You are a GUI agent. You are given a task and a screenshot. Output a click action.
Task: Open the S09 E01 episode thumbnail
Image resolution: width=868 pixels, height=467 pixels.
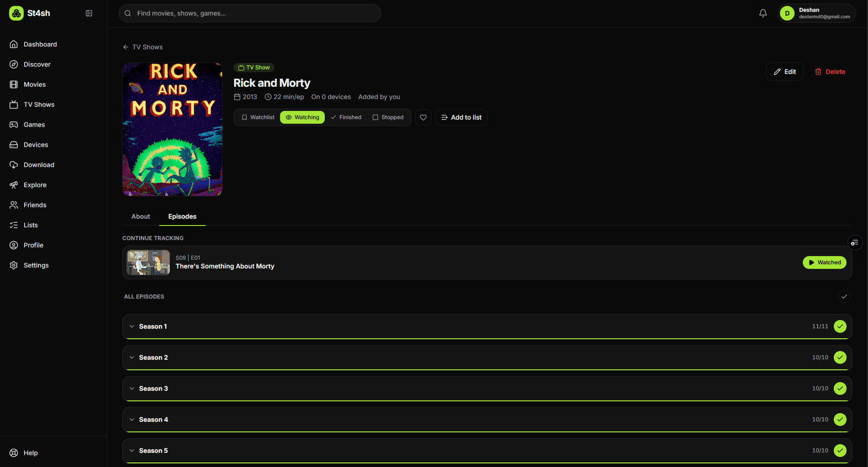pos(148,262)
